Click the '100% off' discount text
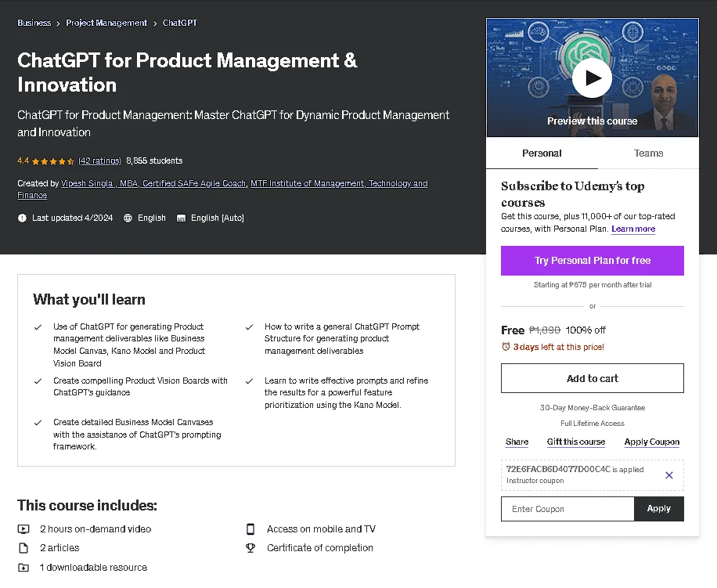Screen dimensions: 717x588 [x=585, y=330]
